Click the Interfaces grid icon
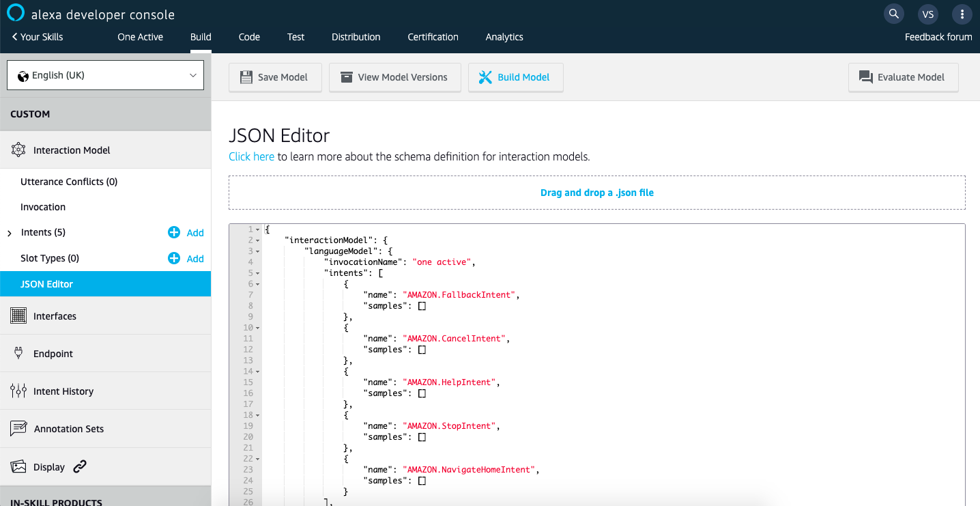The width and height of the screenshot is (980, 506). tap(18, 315)
